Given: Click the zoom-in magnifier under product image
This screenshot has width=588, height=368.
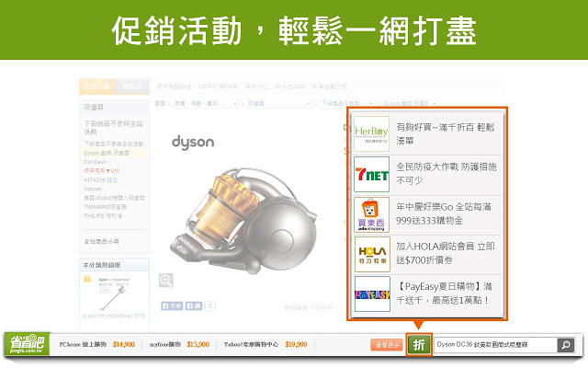Looking at the screenshot, I should [x=165, y=280].
